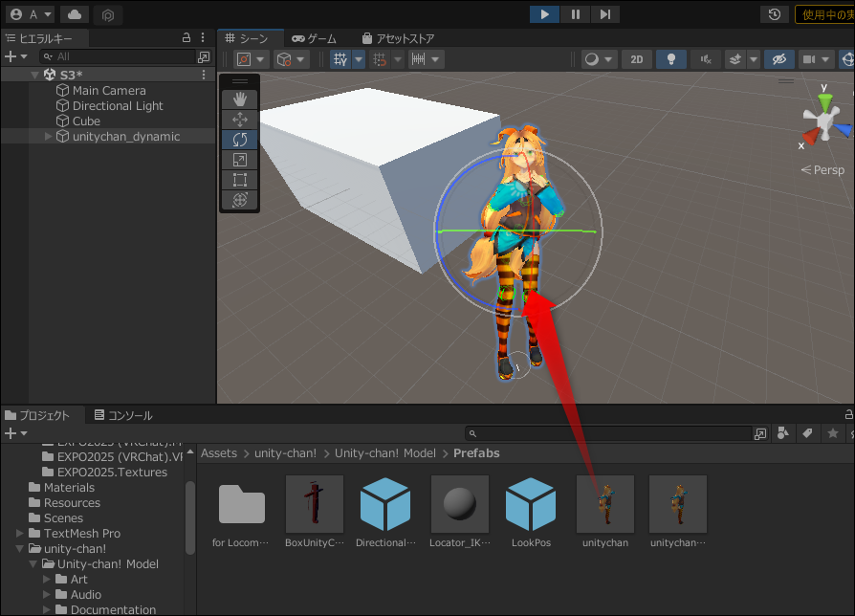
Task: Open scene camera dropdown arrow
Action: point(825,59)
